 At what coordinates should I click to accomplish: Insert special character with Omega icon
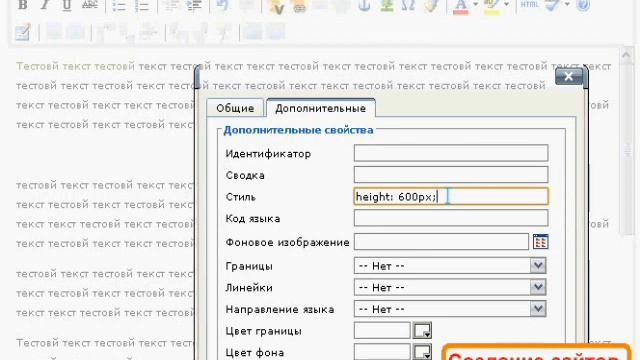pos(408,5)
